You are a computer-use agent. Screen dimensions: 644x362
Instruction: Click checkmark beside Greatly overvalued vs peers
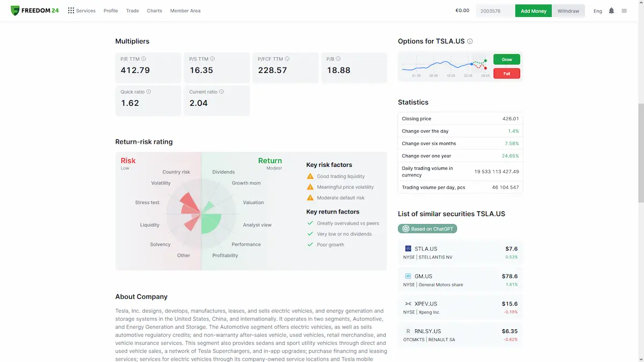[x=310, y=223]
